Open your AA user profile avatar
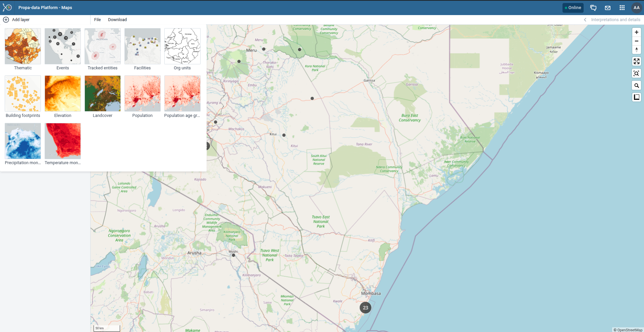Viewport: 644px width, 332px height. pos(637,7)
